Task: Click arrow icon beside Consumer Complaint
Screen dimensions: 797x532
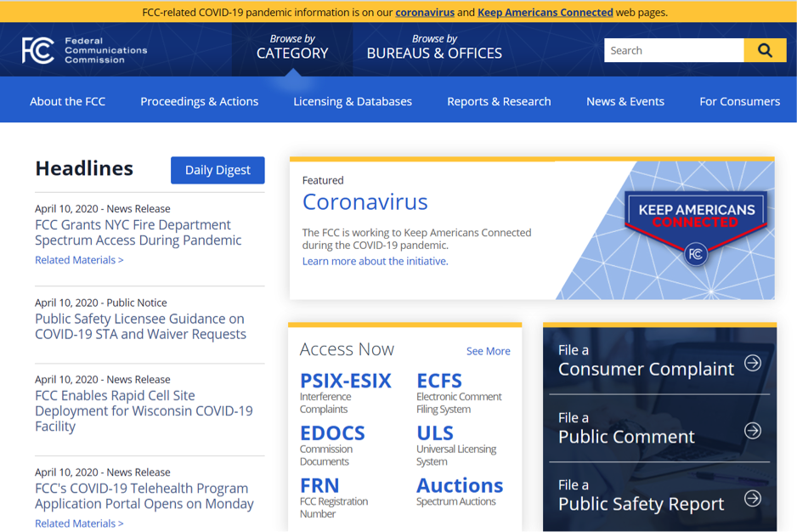Action: [753, 363]
